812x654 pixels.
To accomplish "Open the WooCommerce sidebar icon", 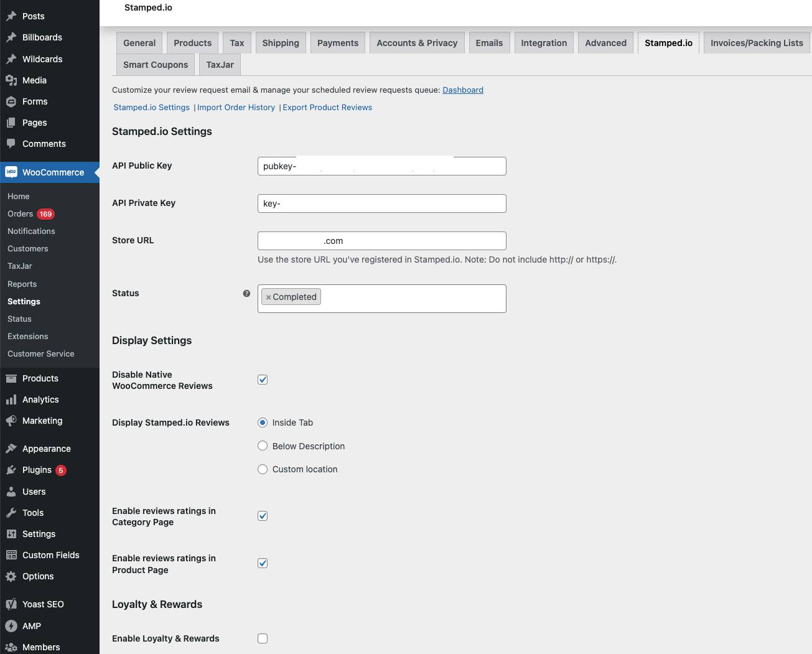I will pos(11,172).
